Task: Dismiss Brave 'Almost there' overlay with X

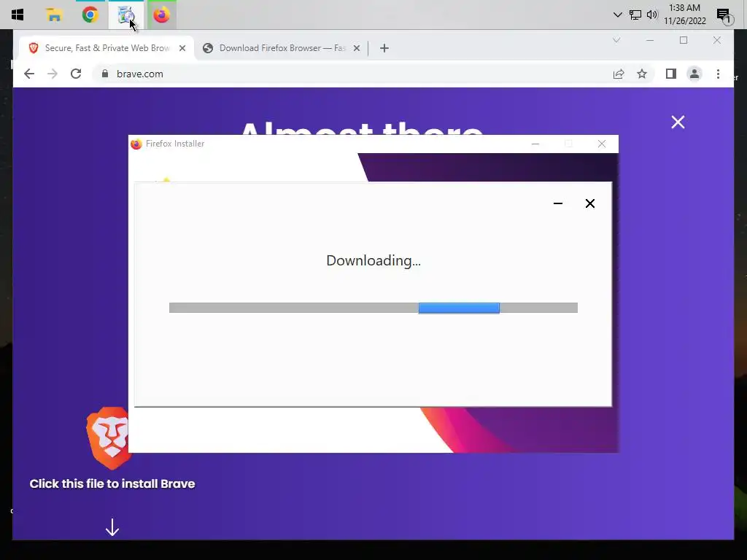Action: pos(678,122)
